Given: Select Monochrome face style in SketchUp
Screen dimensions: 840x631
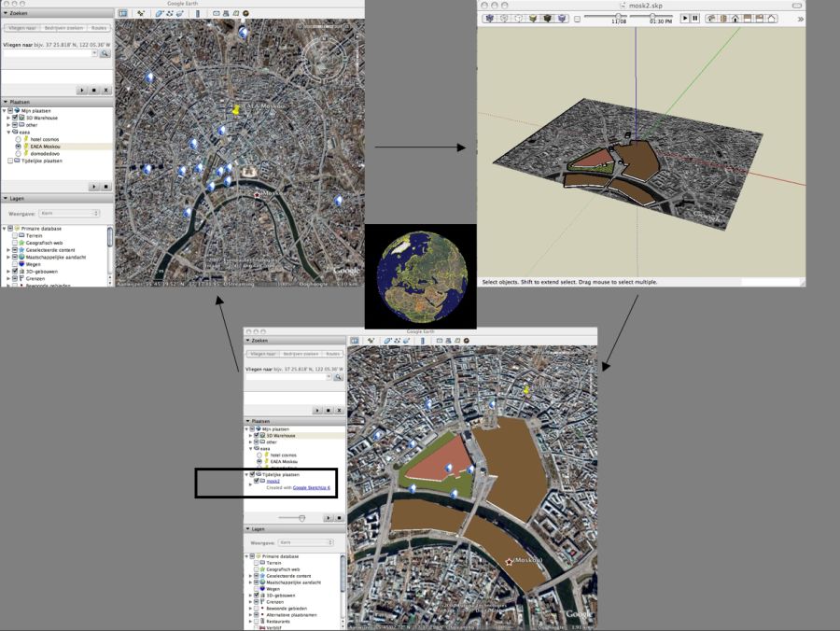Looking at the screenshot, I should (562, 19).
